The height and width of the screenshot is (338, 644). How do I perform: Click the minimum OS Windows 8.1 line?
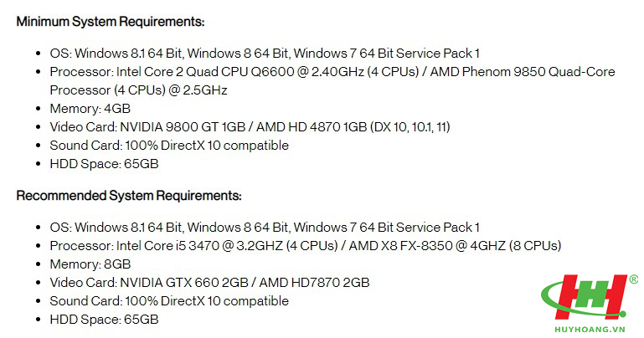click(x=265, y=54)
